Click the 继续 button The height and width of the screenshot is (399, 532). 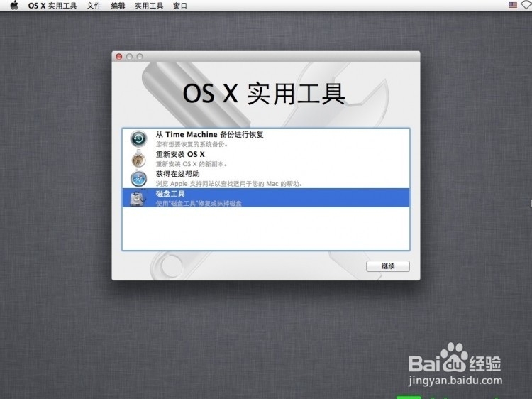(x=388, y=266)
